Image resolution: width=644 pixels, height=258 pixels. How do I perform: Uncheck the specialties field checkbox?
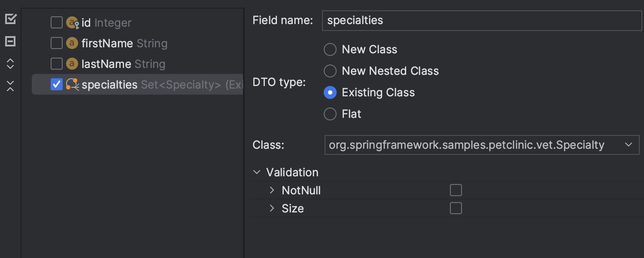57,84
